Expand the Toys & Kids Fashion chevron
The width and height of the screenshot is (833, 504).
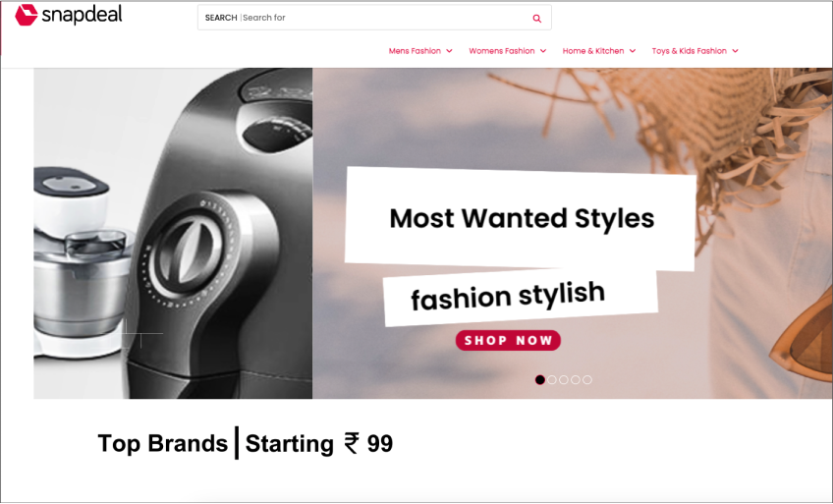point(735,51)
